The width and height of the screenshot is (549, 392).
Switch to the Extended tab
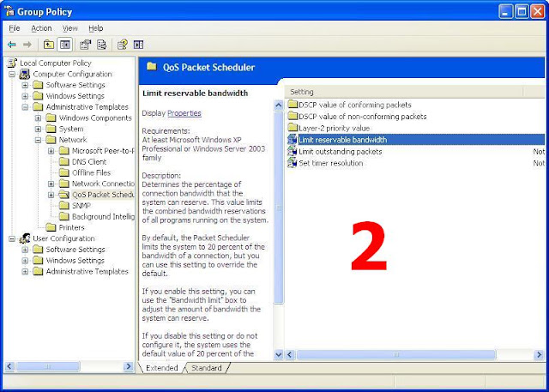point(161,368)
